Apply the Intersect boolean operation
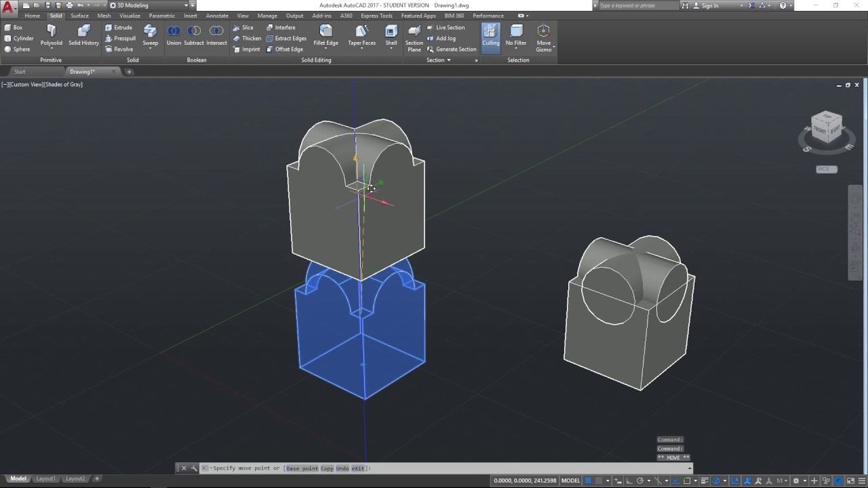Viewport: 868px width, 488px height. tap(216, 35)
